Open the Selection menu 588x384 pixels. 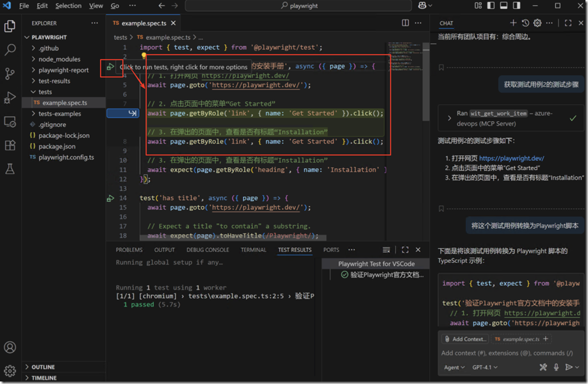pos(68,6)
